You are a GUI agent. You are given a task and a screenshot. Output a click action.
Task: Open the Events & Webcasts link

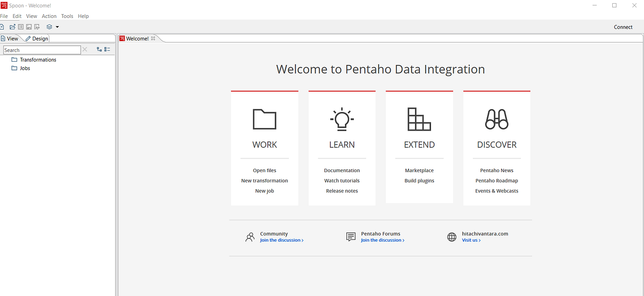coord(497,191)
